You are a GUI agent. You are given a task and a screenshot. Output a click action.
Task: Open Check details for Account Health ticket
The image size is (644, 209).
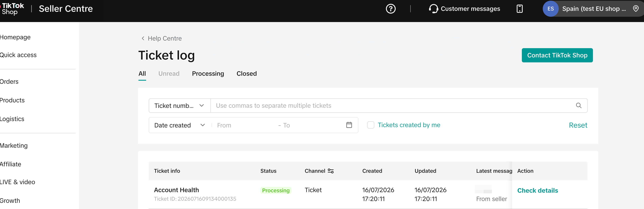[537, 191]
